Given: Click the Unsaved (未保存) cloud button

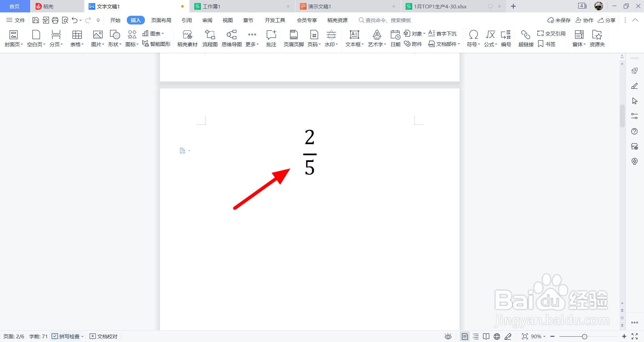Looking at the screenshot, I should click(x=559, y=20).
